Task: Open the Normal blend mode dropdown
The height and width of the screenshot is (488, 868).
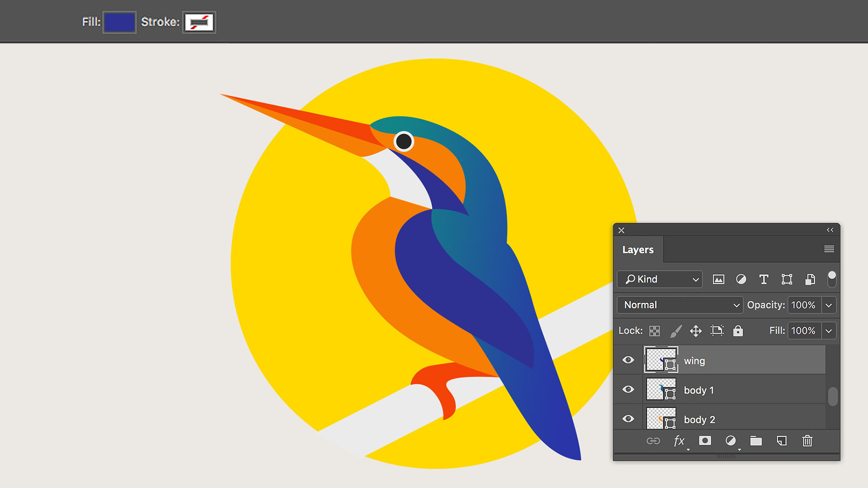Action: (x=679, y=305)
